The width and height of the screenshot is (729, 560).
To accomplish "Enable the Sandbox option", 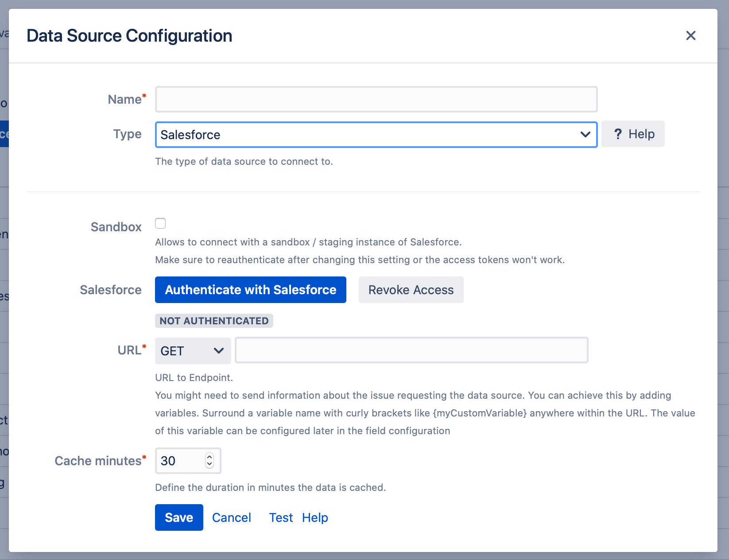I will tap(160, 223).
